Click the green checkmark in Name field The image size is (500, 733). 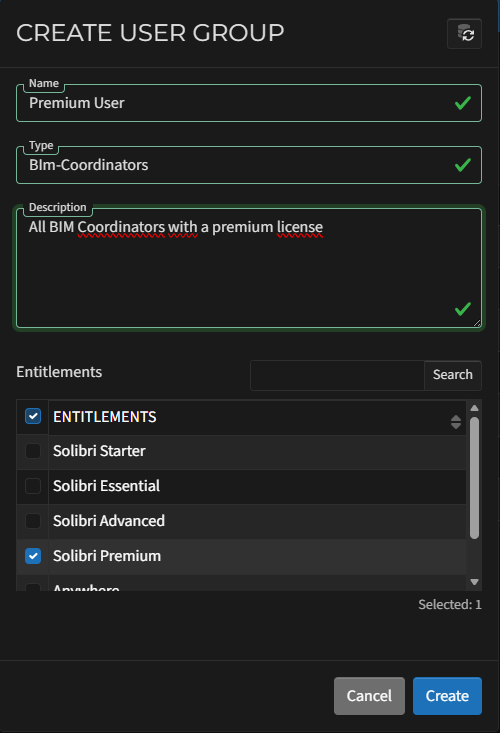(463, 103)
